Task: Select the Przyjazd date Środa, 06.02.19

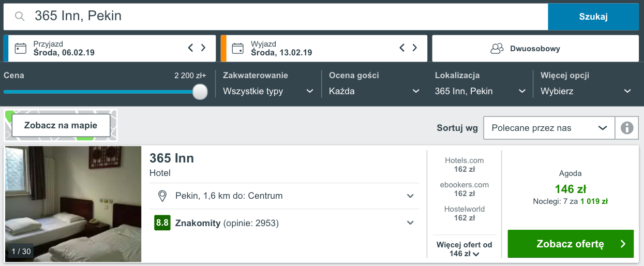Action: 64,53
